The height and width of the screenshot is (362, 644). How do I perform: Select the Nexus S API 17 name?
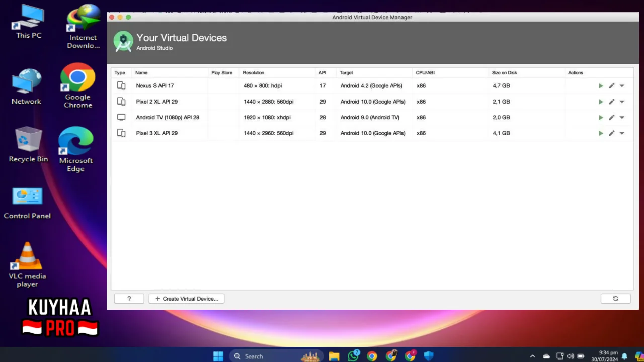[155, 86]
